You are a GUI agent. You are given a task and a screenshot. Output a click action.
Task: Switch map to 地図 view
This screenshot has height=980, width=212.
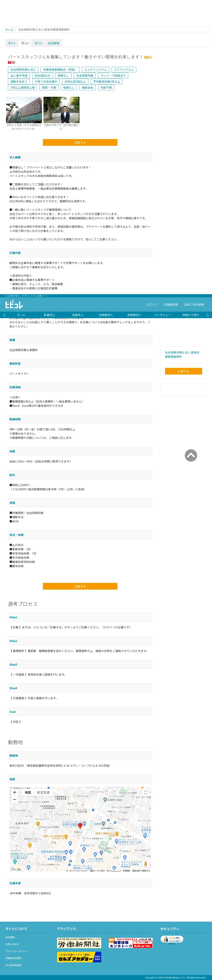point(28,792)
